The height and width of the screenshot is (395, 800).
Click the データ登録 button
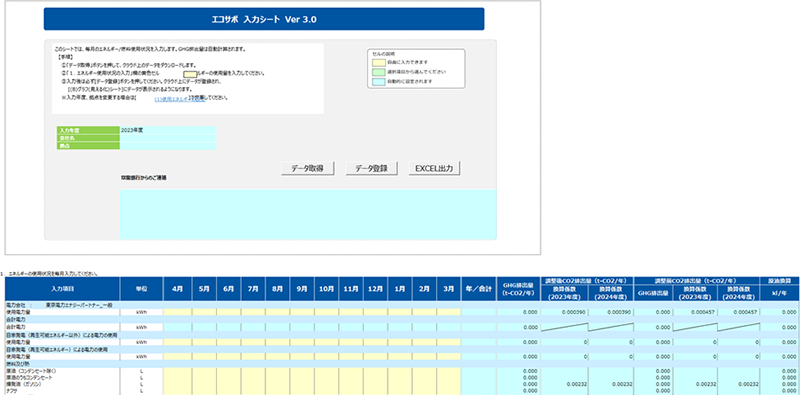pos(371,168)
